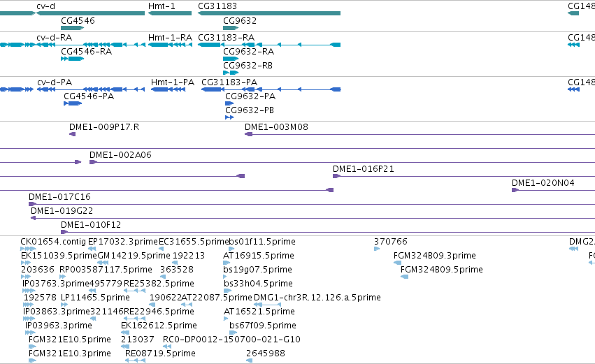Open EST AT16521.5prime
595x364 pixels.
[226, 319]
